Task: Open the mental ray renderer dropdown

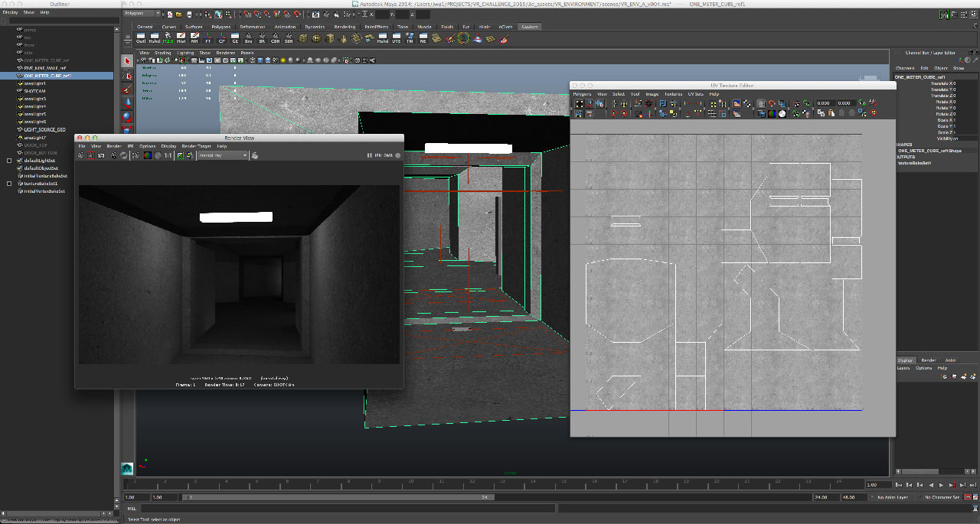Action: tap(222, 155)
